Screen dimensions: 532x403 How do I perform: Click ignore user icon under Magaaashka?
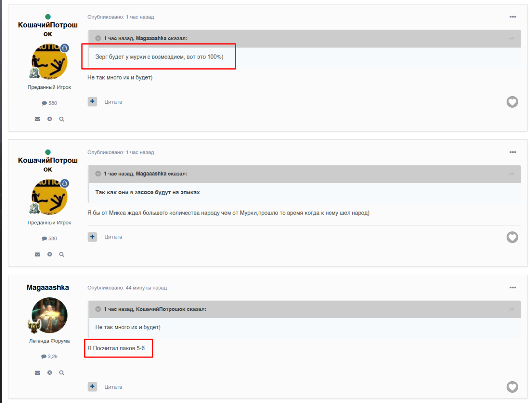(x=50, y=373)
